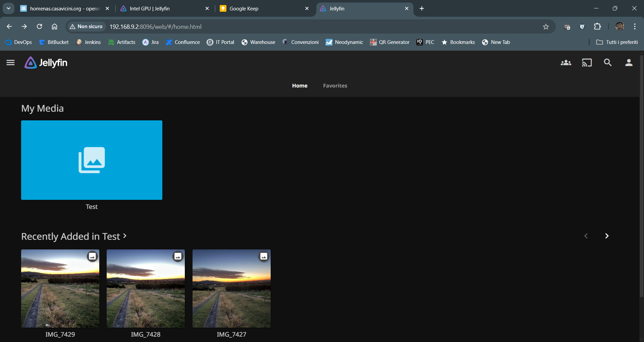
Task: Bookmark this page with star icon
Action: click(546, 27)
